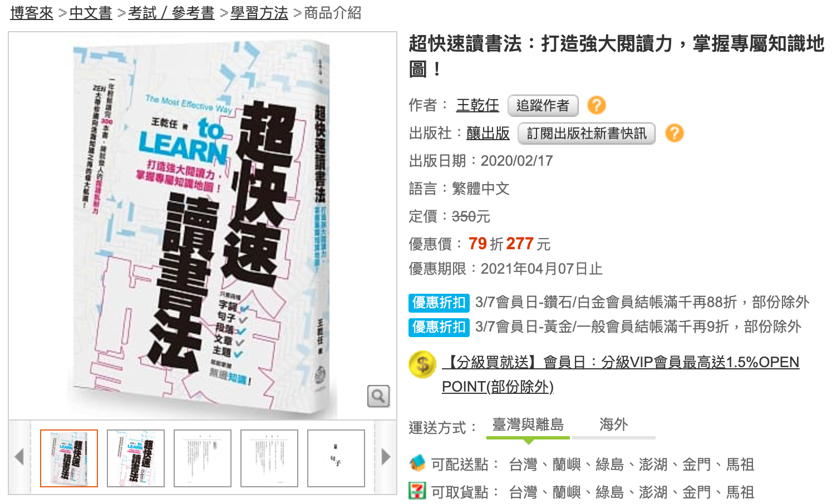
Task: Click the gold dollar coin icon
Action: coord(422,365)
